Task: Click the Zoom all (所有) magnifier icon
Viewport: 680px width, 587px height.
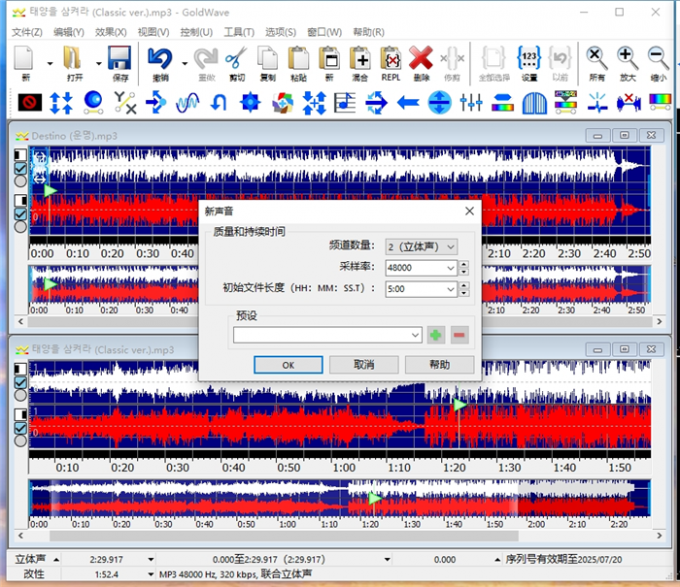Action: (x=597, y=59)
